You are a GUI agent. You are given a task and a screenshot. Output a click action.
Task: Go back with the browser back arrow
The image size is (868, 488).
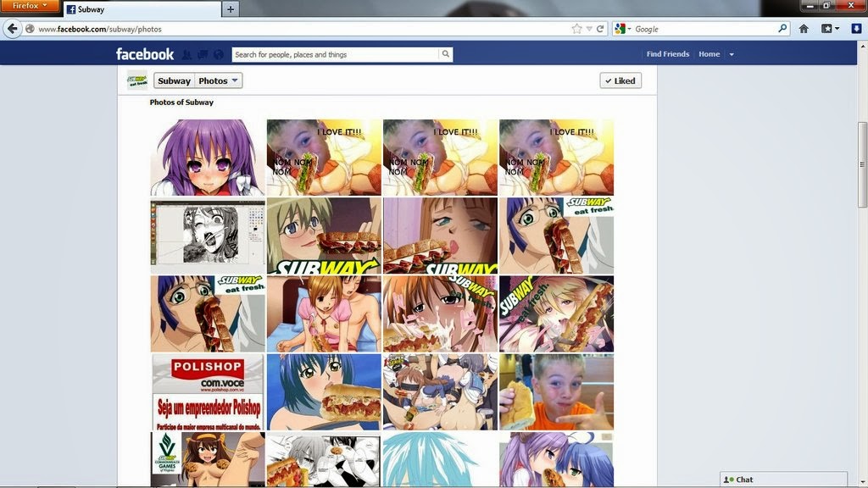(12, 29)
